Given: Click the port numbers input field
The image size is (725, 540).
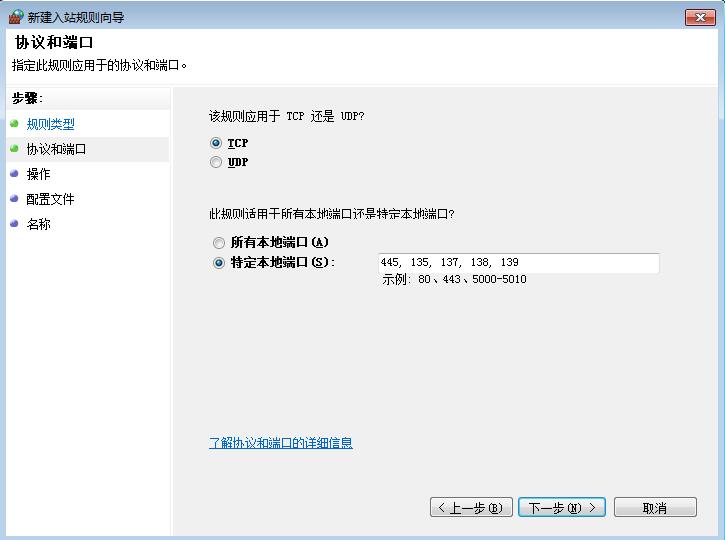Looking at the screenshot, I should pyautogui.click(x=518, y=263).
